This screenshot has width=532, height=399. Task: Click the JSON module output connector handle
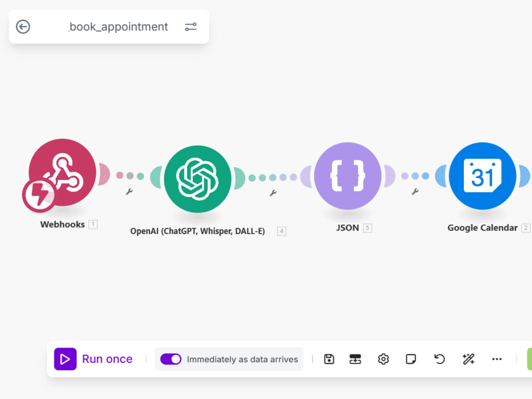[x=389, y=176]
